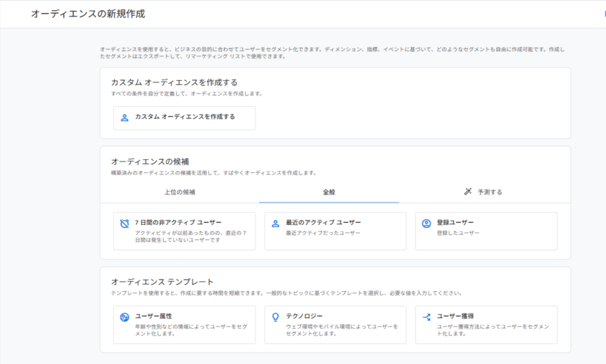
Task: Choose the ユーザー獲得 template title
Action: [455, 316]
